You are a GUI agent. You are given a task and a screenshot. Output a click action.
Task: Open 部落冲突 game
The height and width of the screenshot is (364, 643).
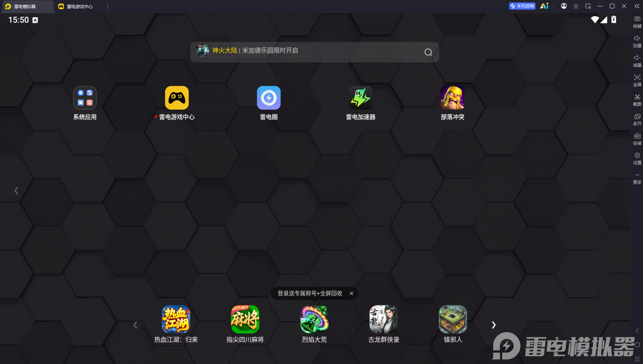(452, 98)
